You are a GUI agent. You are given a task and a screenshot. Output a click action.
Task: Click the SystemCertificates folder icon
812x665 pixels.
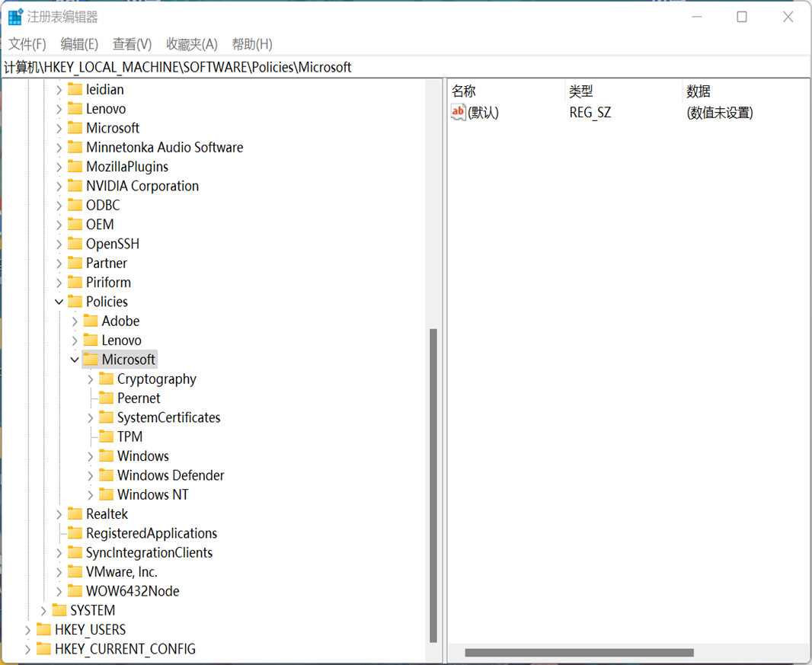tap(106, 417)
